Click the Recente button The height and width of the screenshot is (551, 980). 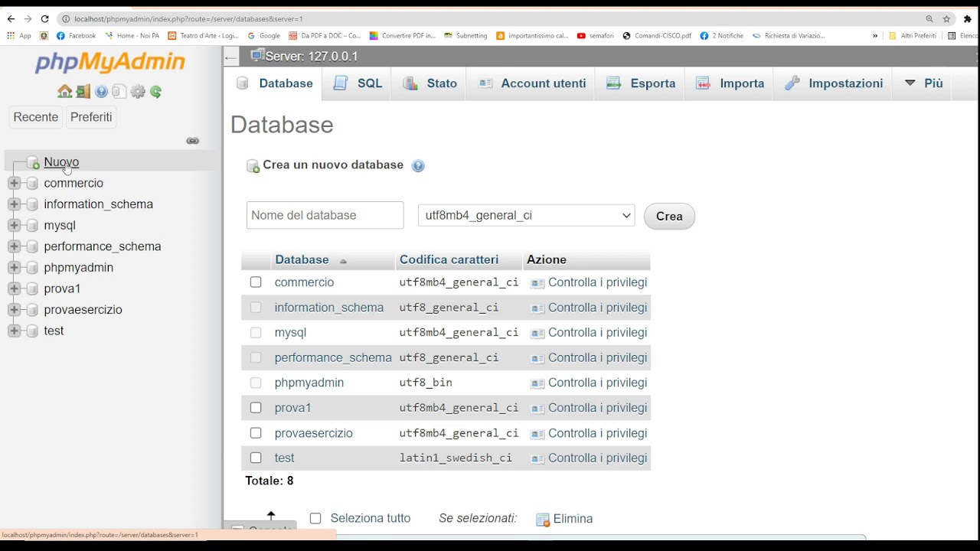tap(36, 117)
